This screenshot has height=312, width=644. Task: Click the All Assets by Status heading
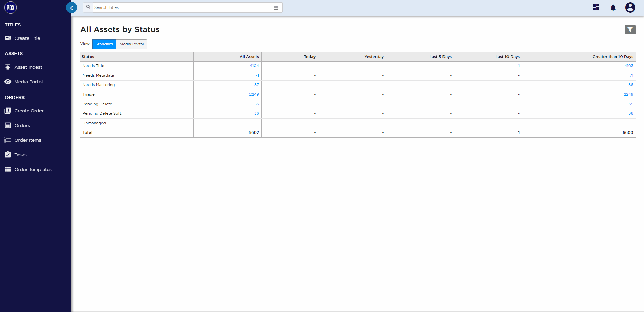(120, 29)
